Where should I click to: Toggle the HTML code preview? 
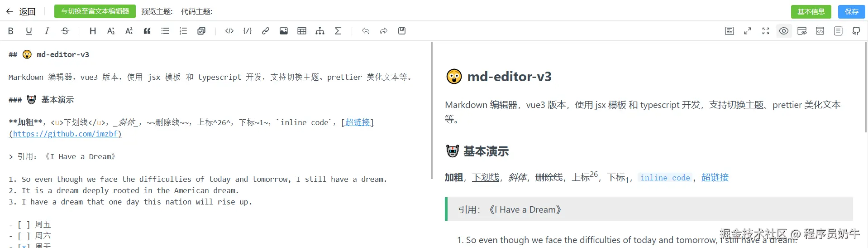pos(820,31)
